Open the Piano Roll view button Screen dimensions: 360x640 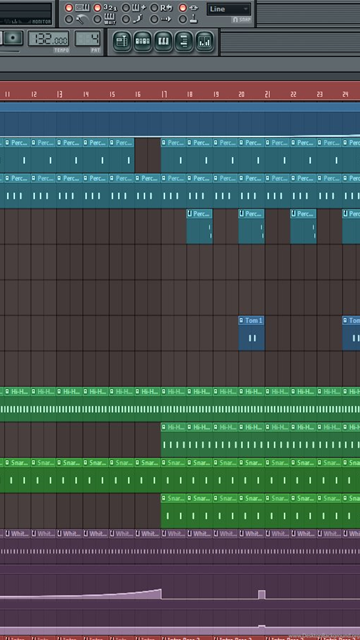point(163,42)
